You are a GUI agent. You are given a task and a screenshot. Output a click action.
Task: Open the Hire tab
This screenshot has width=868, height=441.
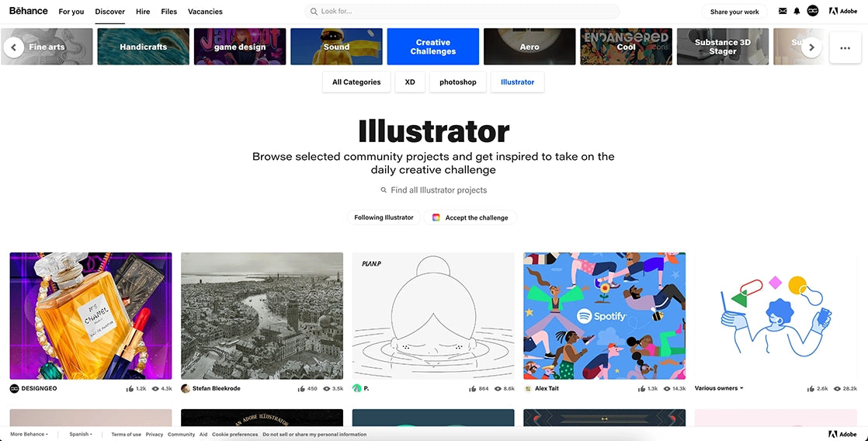pyautogui.click(x=143, y=12)
